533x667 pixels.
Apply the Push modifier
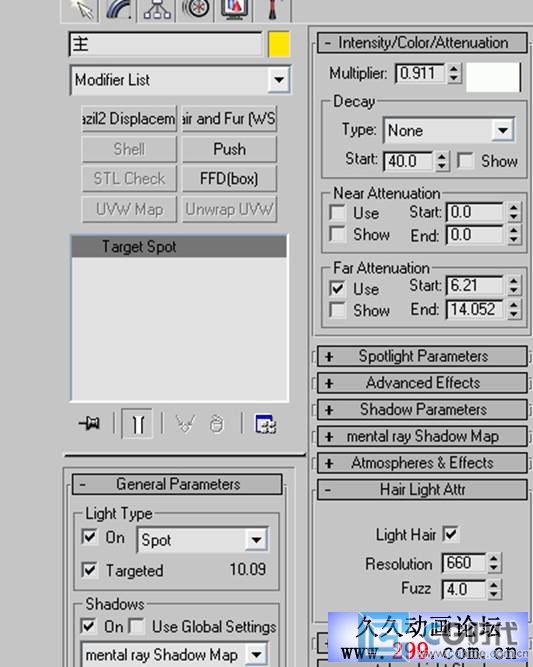click(229, 149)
